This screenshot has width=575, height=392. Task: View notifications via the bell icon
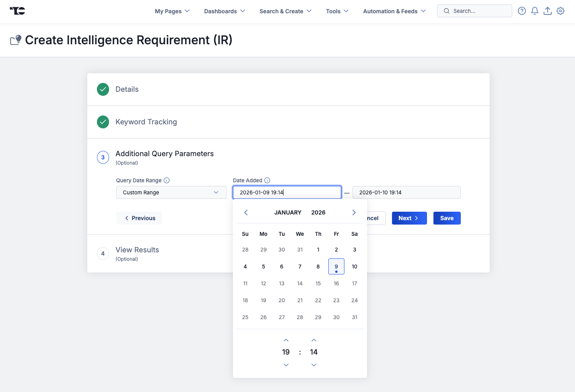[x=534, y=11]
